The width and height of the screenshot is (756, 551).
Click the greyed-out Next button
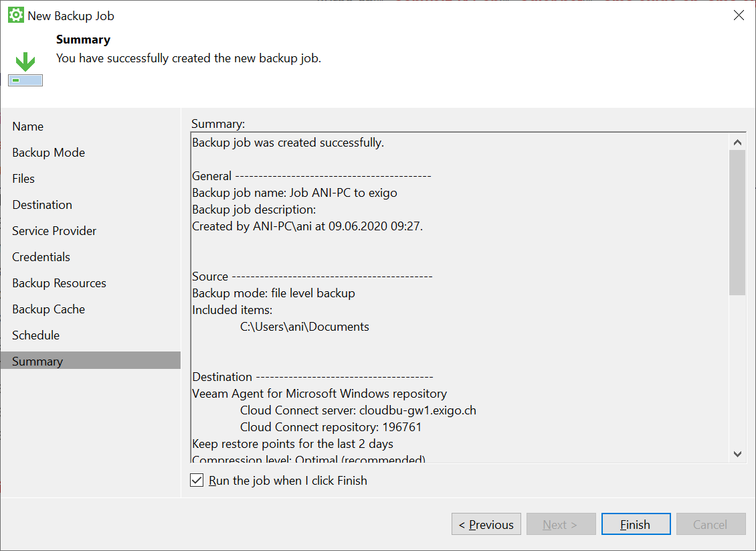[561, 524]
